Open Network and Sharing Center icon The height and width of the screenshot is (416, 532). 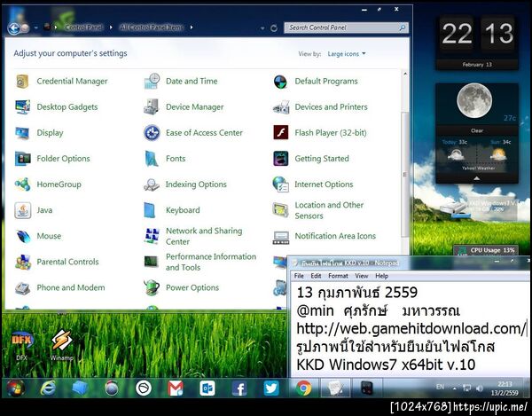click(x=152, y=236)
